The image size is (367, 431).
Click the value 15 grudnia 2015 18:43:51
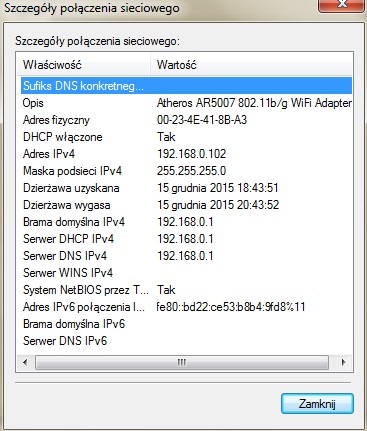click(x=218, y=188)
